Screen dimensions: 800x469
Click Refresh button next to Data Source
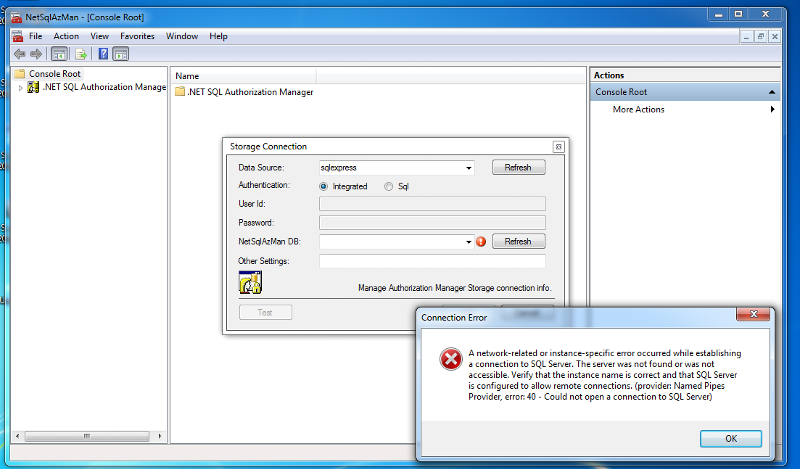pos(518,167)
